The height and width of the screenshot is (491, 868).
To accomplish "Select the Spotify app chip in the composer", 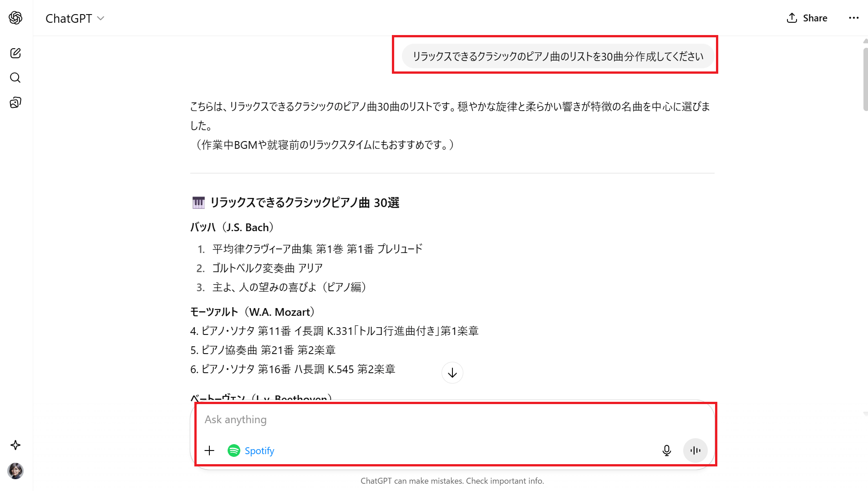I will coord(251,451).
